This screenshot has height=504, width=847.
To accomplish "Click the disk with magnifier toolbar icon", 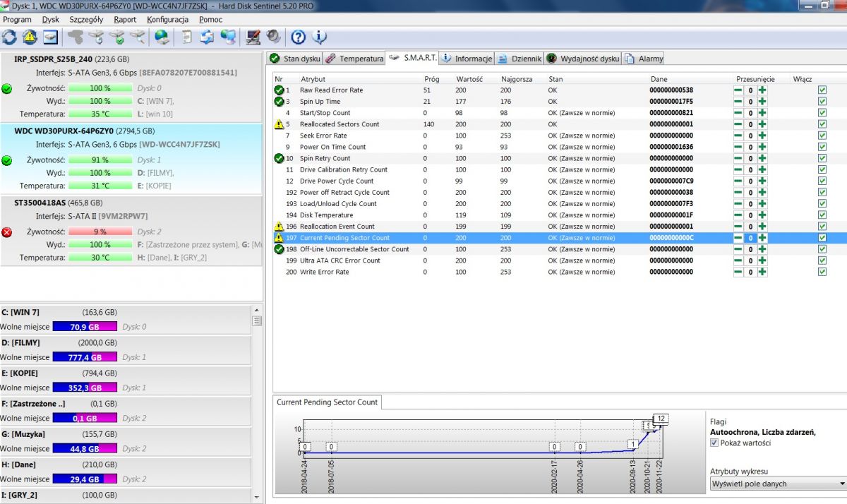I will 138,37.
